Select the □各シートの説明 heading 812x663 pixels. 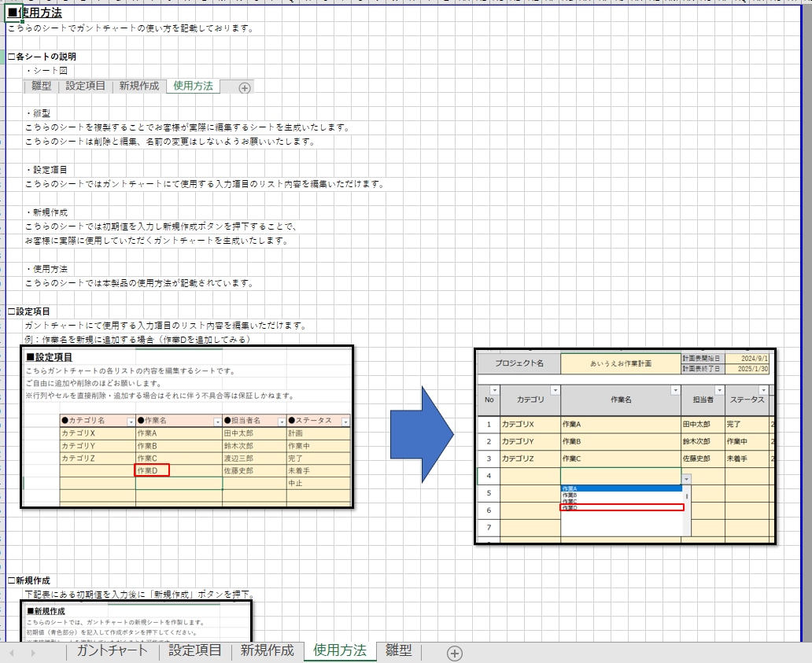pos(42,57)
